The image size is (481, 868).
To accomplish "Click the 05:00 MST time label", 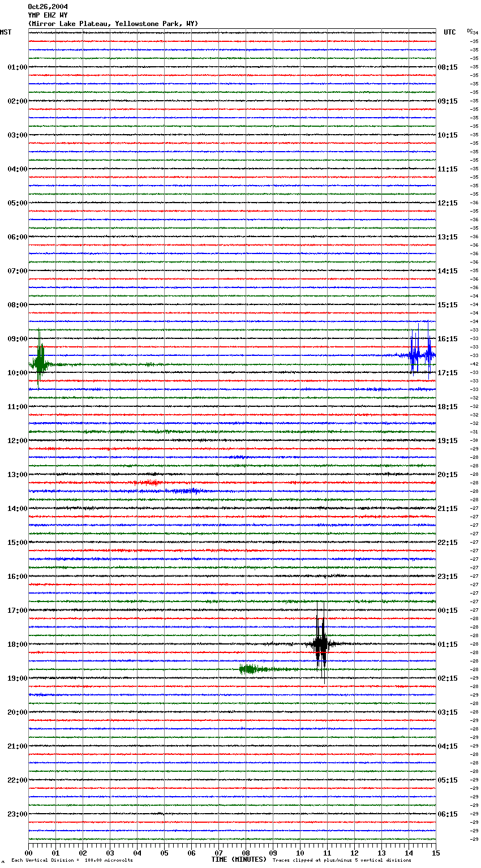I will coord(17,203).
